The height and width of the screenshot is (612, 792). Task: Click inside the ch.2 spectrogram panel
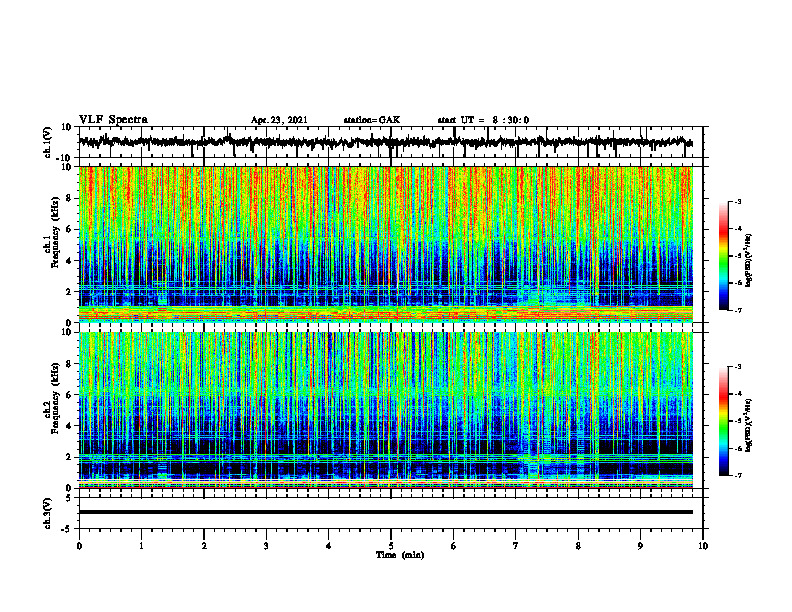pos(386,410)
